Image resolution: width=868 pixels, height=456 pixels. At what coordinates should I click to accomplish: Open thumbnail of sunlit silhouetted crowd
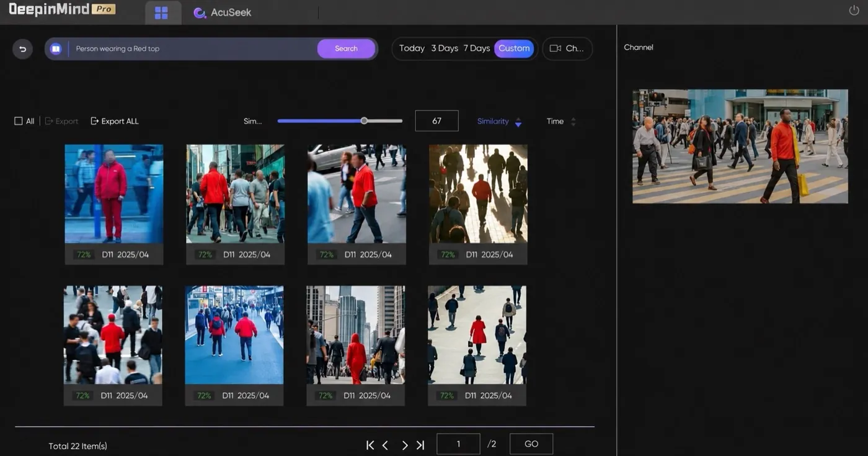click(x=478, y=194)
